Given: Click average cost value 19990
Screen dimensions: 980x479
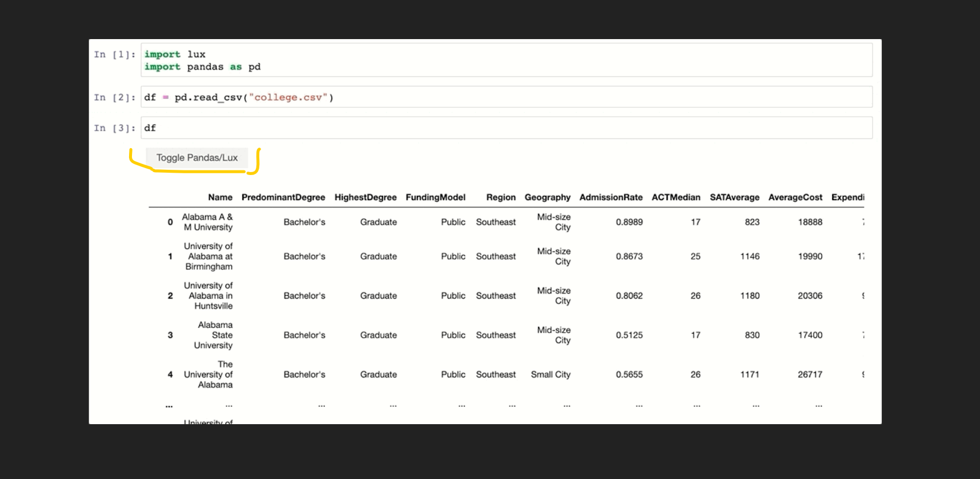Looking at the screenshot, I should [810, 256].
